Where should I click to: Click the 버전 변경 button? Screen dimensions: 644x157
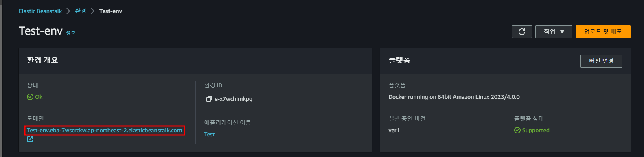[601, 61]
